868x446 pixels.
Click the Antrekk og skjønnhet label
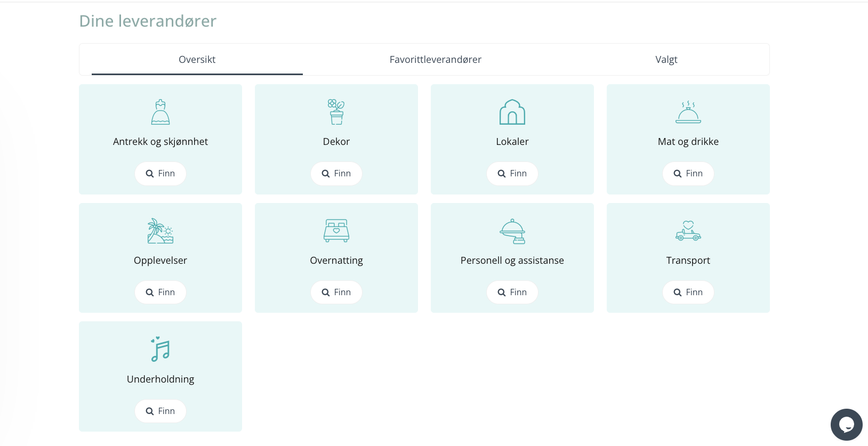pos(160,142)
